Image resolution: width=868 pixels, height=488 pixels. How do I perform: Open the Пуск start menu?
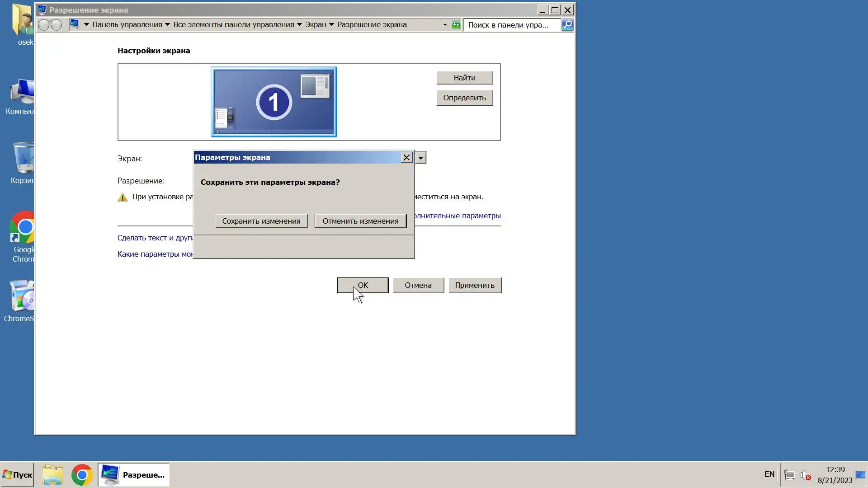click(17, 475)
